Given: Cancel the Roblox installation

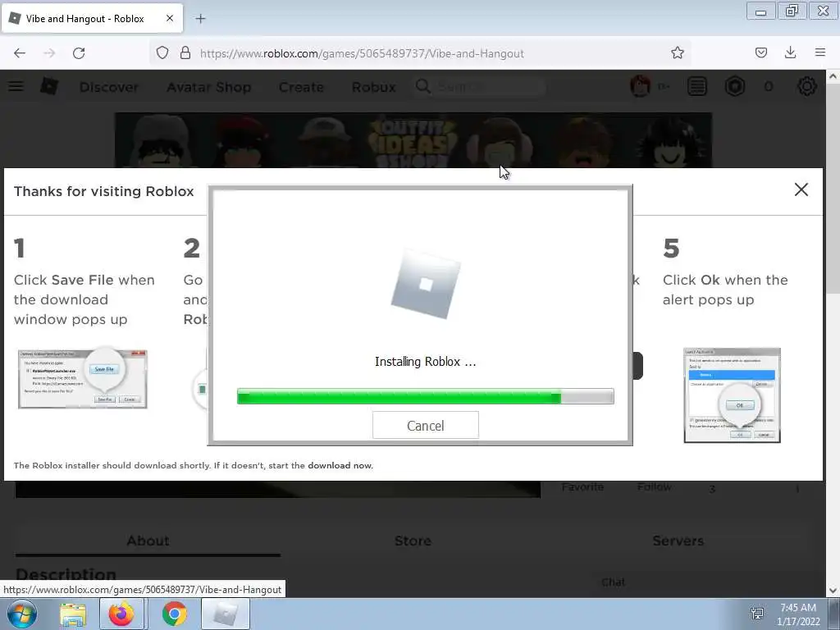Looking at the screenshot, I should pos(426,426).
